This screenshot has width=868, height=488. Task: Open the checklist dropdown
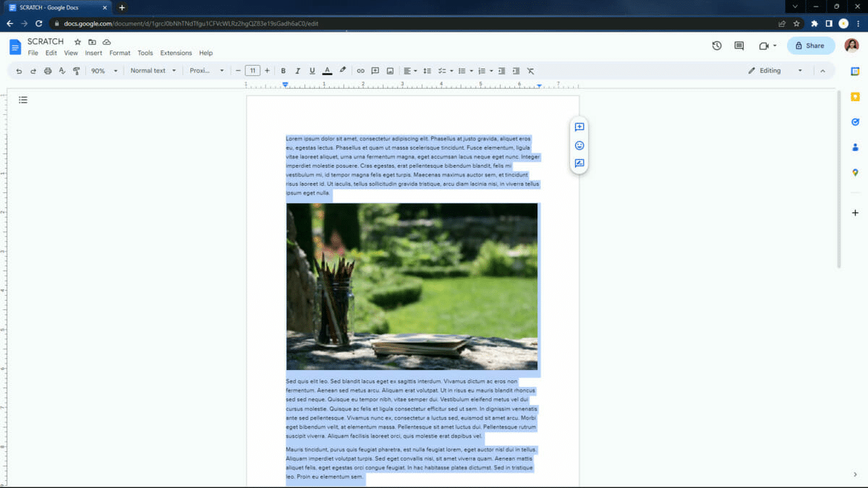tap(446, 71)
